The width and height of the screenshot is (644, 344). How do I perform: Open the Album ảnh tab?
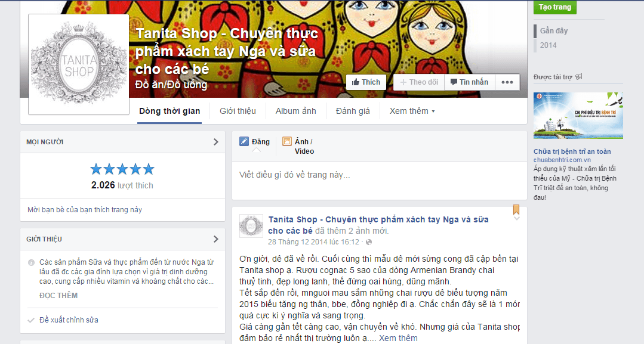click(295, 111)
